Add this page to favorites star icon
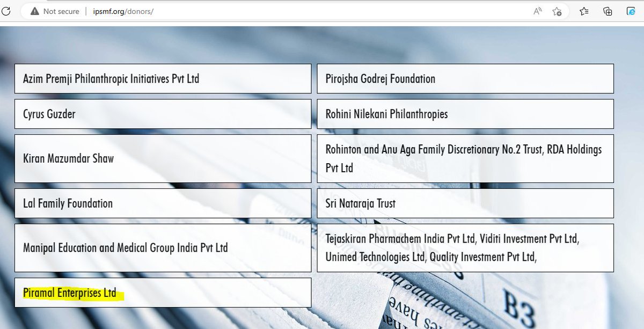The image size is (644, 329). (x=557, y=11)
